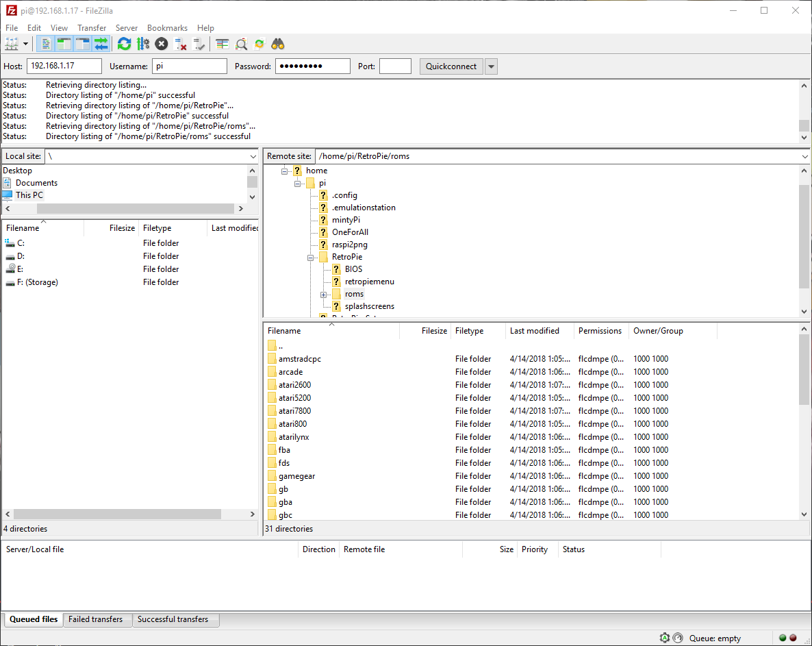Select the atari2600 folder

pyautogui.click(x=294, y=385)
